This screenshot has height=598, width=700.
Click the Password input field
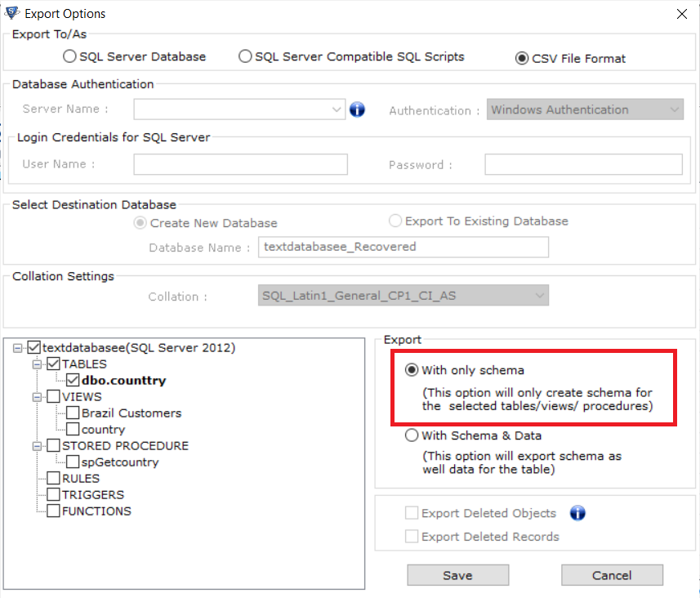(x=583, y=164)
